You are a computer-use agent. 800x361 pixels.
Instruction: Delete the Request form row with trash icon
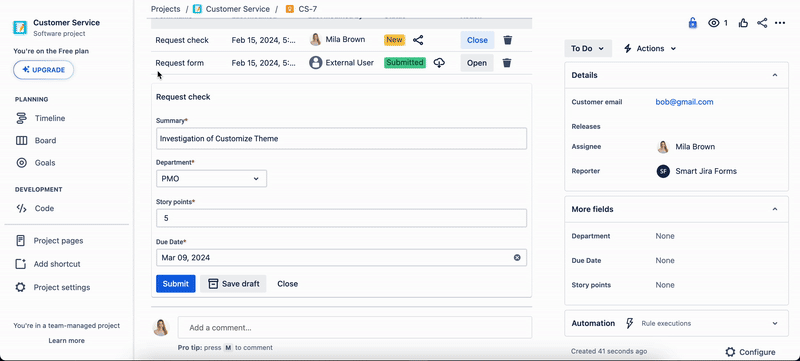coord(507,63)
